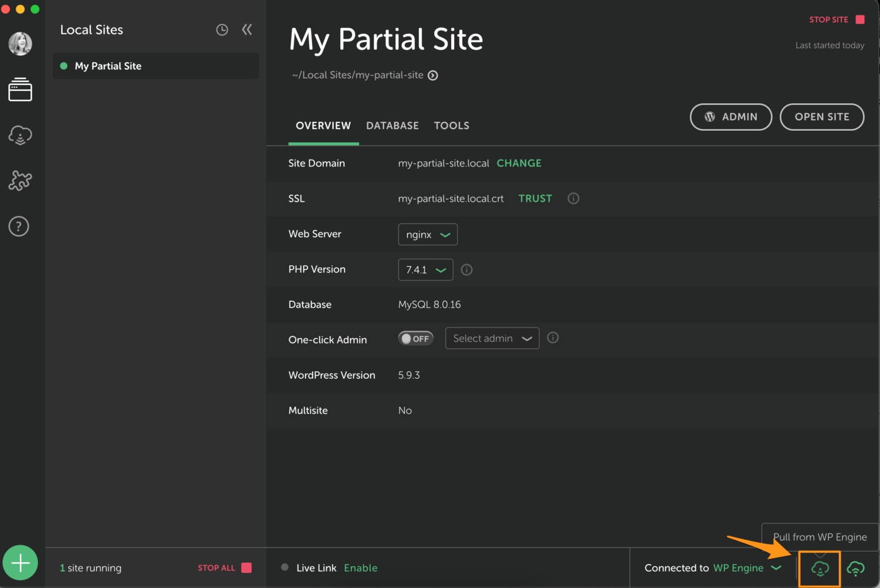Viewport: 880px width, 588px height.
Task: Click the Admin button
Action: click(x=731, y=117)
